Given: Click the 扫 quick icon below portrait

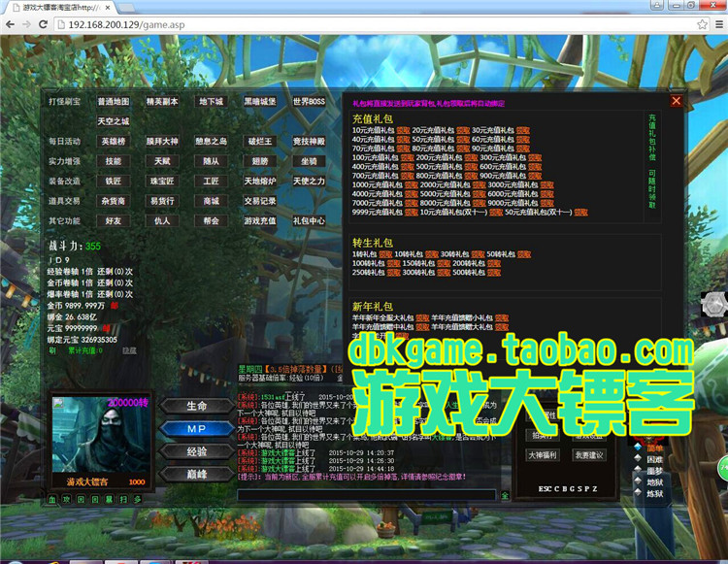Looking at the screenshot, I should (123, 500).
